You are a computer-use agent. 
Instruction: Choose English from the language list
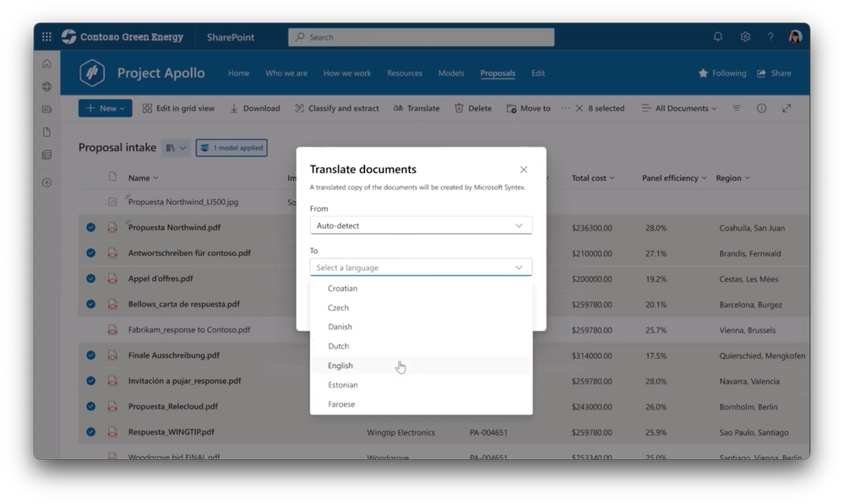coord(421,366)
